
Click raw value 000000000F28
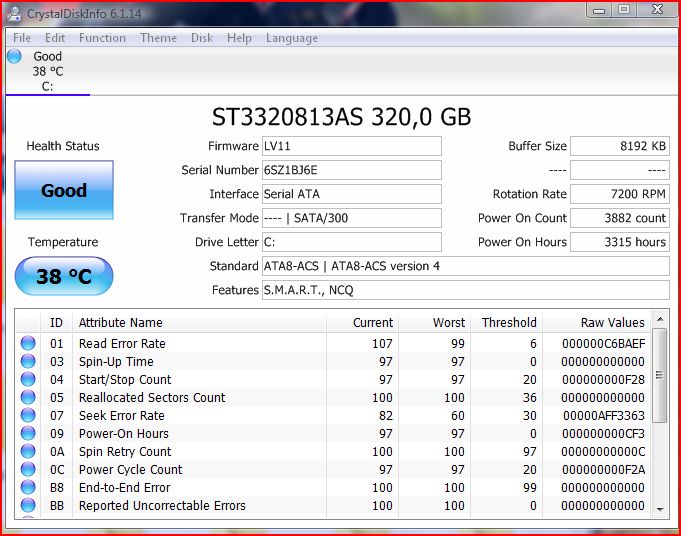tap(603, 380)
